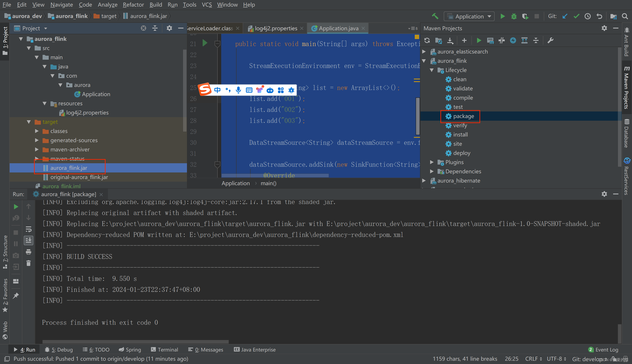Screen dimensions: 632x364
Task: Select original-aurora_flink.jar file
Action: 79,177
